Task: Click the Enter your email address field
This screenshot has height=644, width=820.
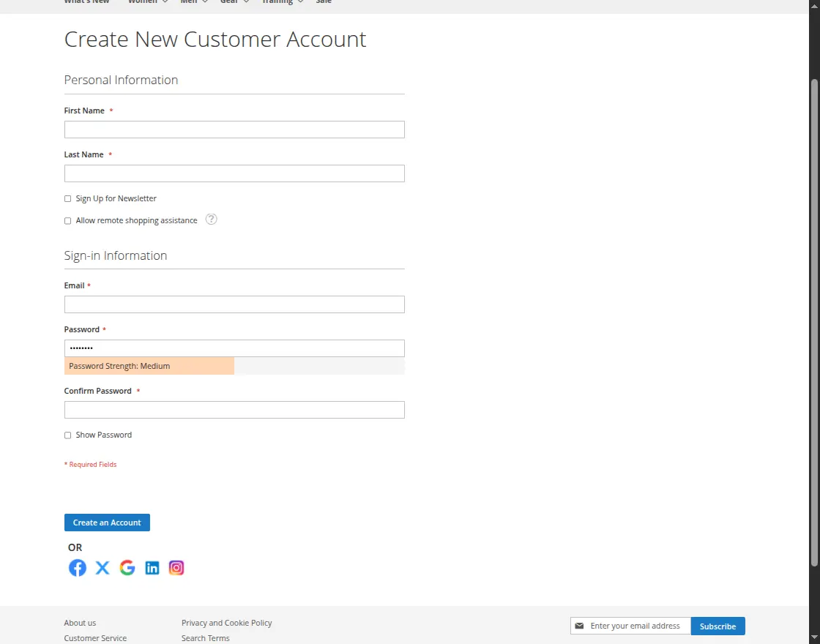Action: (635, 626)
